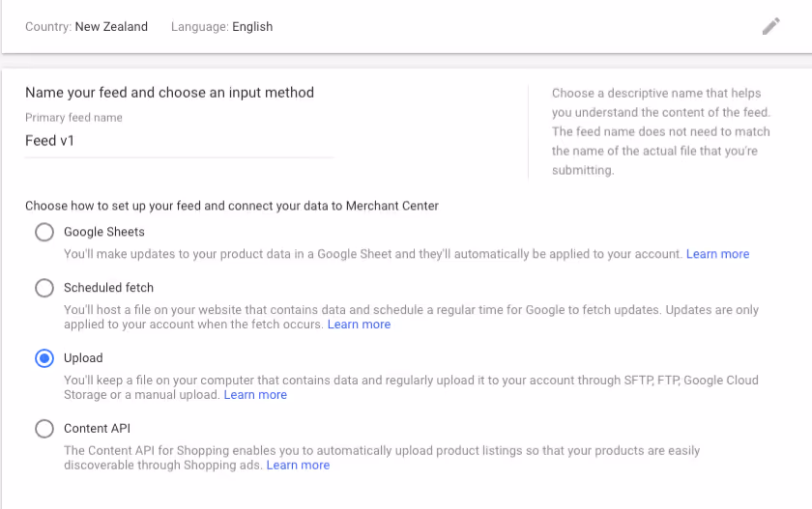The image size is (812, 509).
Task: Click the 'Name your feed and choose an input method' heading
Action: 170,93
